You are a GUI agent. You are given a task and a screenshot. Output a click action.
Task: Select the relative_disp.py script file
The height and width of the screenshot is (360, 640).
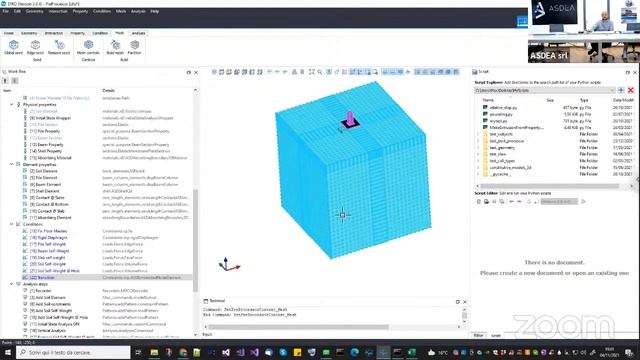503,108
